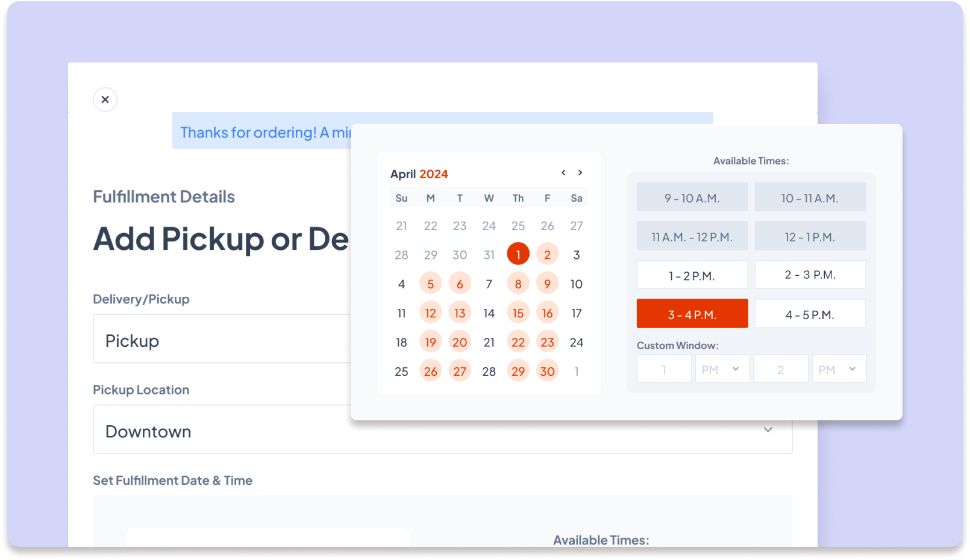Viewport: 970px width, 560px height.
Task: Choose April 22 on calendar
Action: click(x=518, y=342)
